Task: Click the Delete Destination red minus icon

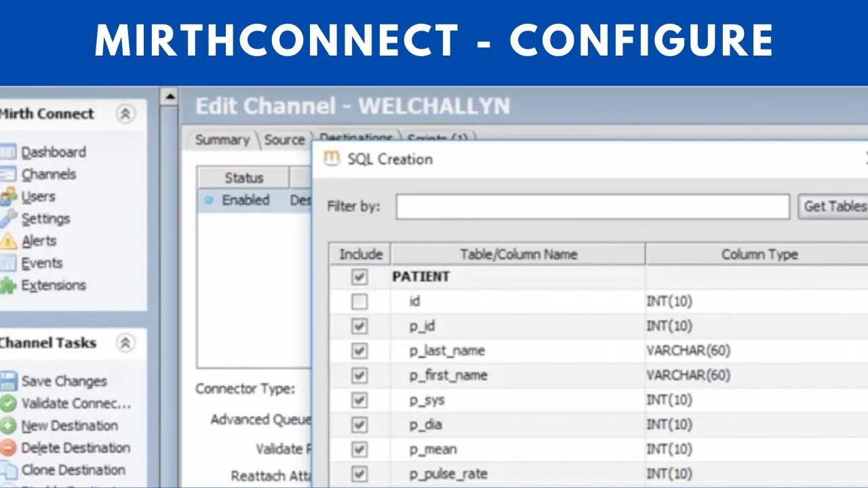Action: (x=7, y=448)
